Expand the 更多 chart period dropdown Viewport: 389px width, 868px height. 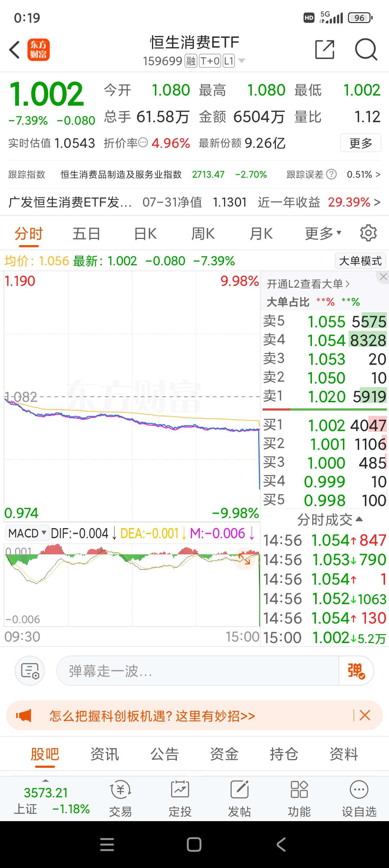[323, 234]
